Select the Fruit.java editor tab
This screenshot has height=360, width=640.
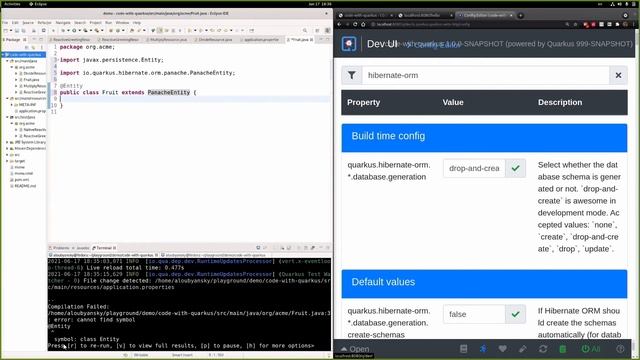300,40
